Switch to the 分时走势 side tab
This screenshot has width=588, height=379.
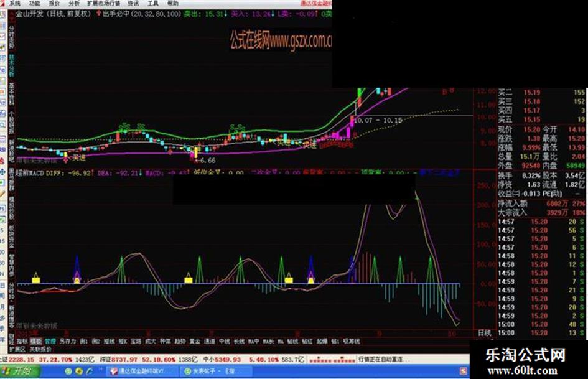12,36
